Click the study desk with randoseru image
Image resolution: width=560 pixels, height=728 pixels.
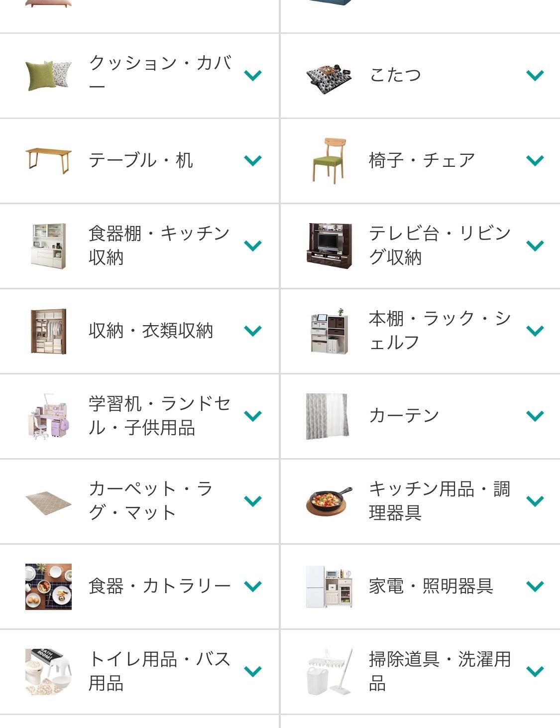(48, 416)
